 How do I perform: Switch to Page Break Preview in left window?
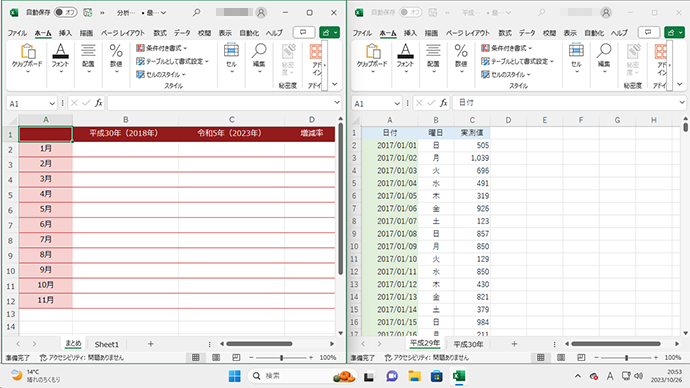(x=236, y=357)
